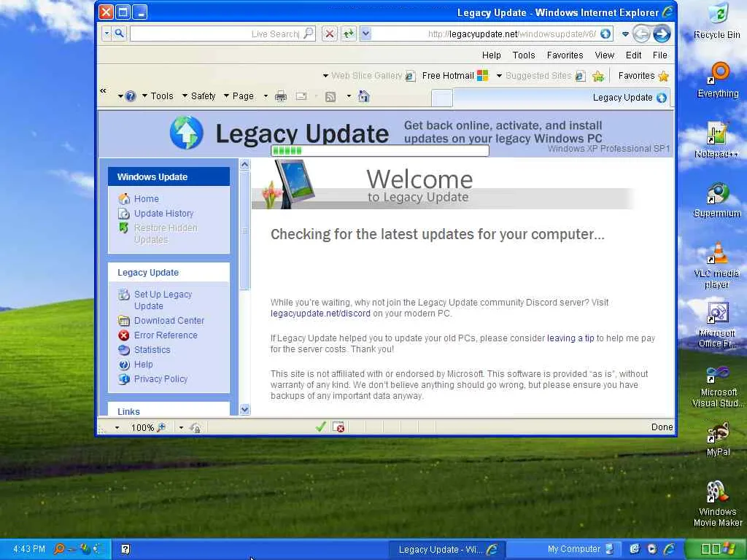The image size is (747, 560).
Task: Click the RSS feeds toolbar icon
Action: 330,97
